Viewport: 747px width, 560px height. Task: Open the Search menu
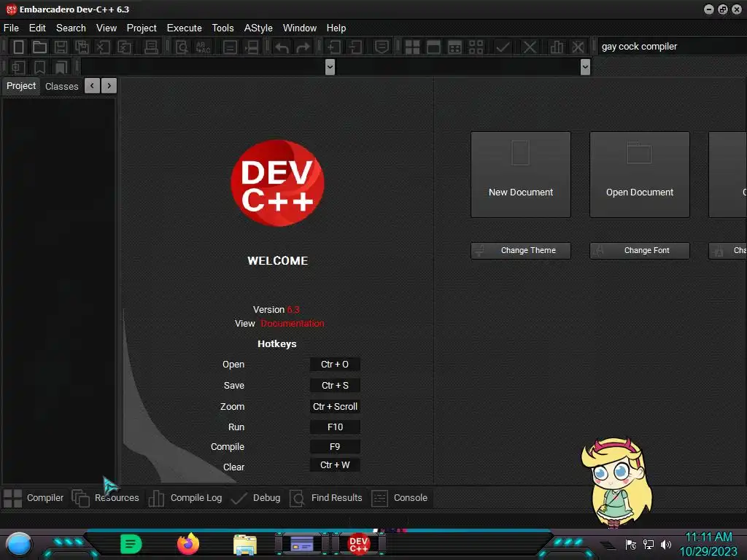71,28
